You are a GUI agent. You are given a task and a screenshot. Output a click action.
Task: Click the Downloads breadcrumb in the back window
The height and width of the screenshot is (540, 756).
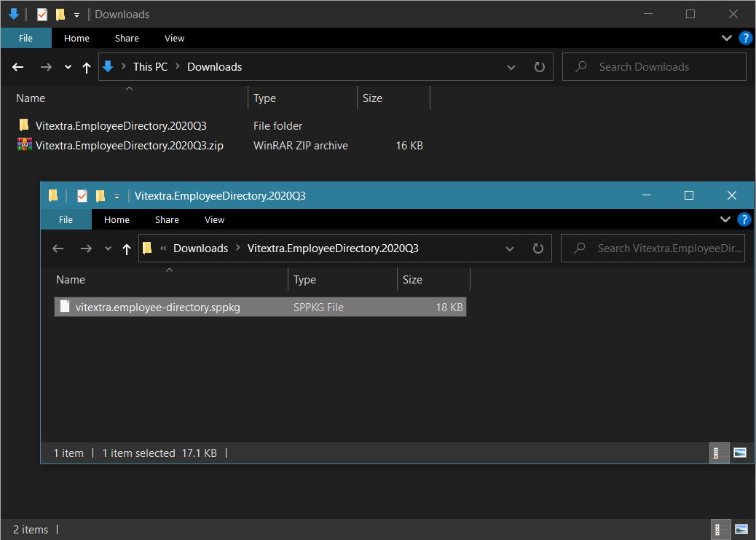pos(215,66)
